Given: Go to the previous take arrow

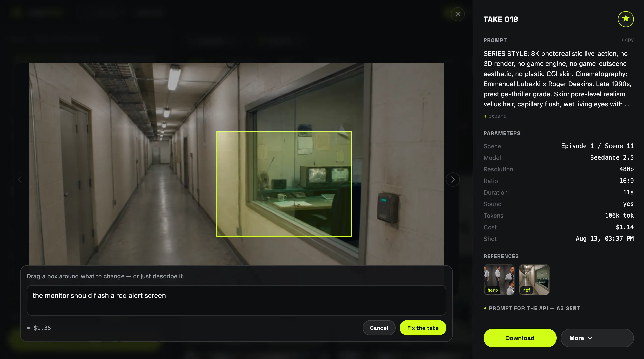Looking at the screenshot, I should coord(20,179).
